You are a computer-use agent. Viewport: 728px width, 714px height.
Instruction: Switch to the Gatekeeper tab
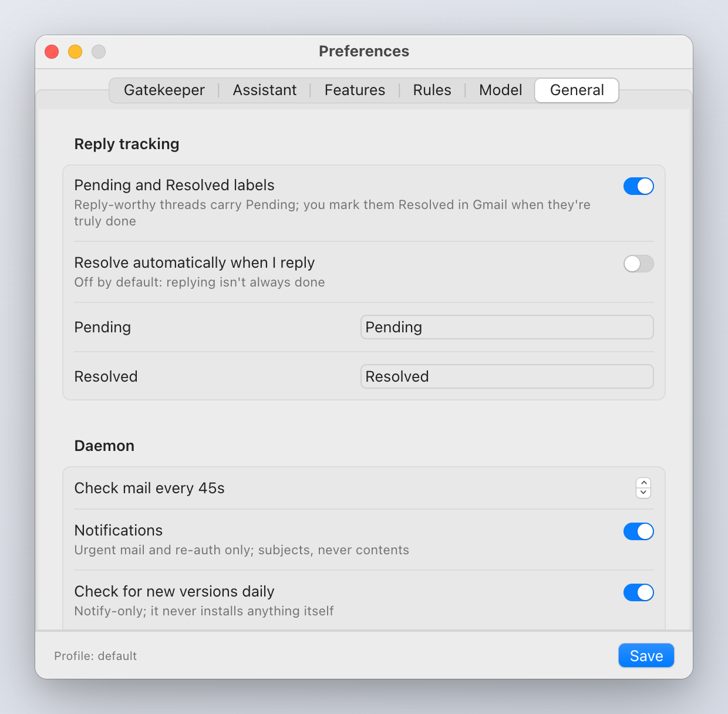(164, 90)
